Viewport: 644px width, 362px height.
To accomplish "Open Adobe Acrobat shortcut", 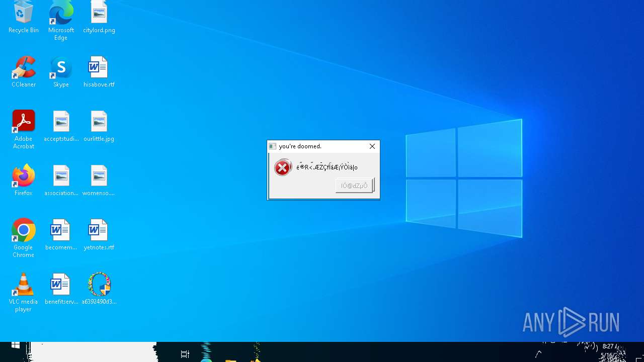I will click(24, 129).
